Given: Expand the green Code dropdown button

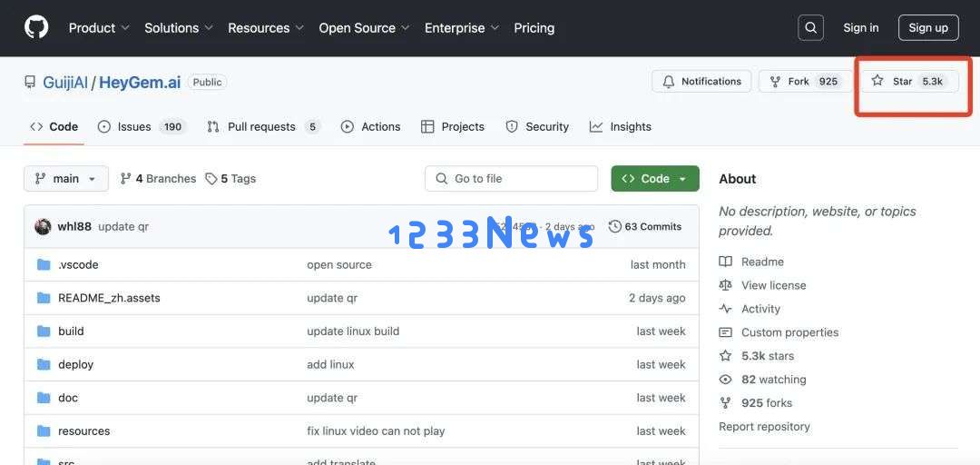Looking at the screenshot, I should pos(655,178).
